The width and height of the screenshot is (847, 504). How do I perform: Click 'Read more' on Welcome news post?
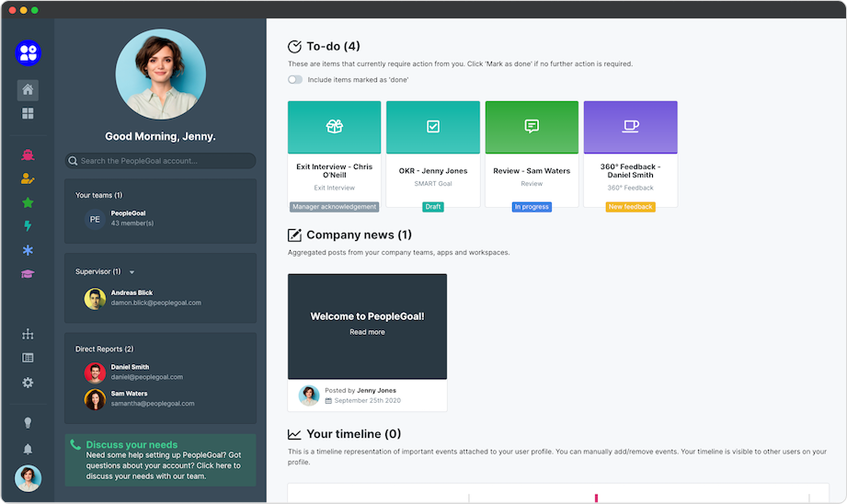click(367, 332)
